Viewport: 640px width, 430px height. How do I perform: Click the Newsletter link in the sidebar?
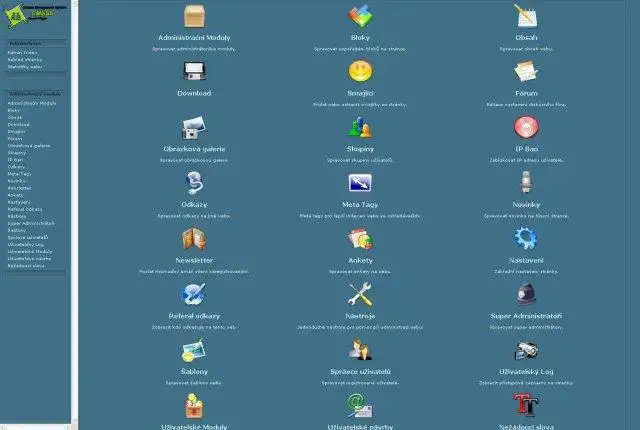[x=19, y=188]
